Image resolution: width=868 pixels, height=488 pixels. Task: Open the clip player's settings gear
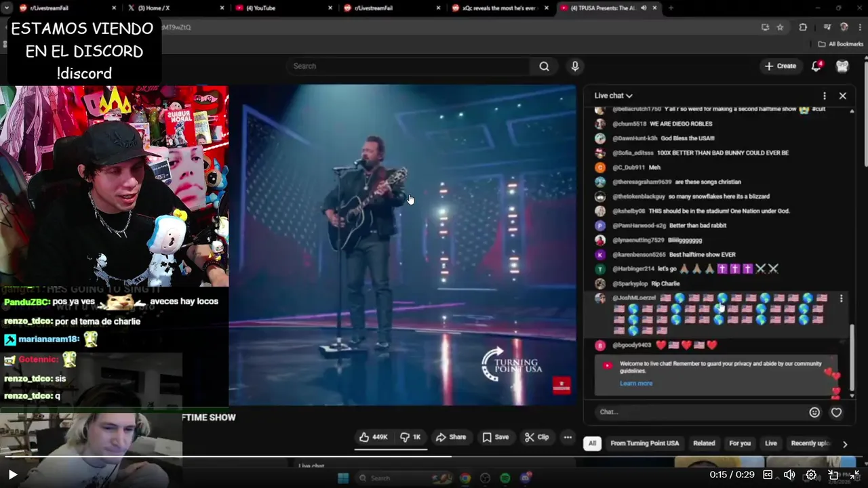(x=811, y=475)
